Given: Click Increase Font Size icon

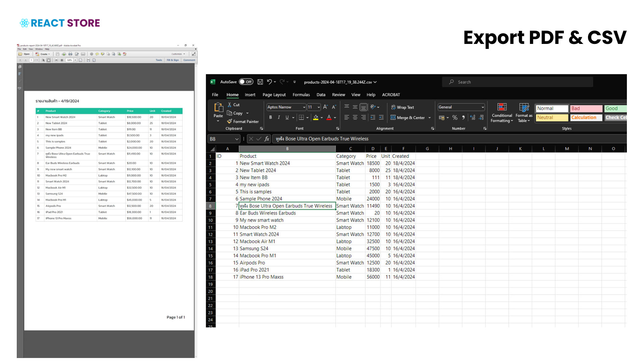Looking at the screenshot, I should 325,107.
